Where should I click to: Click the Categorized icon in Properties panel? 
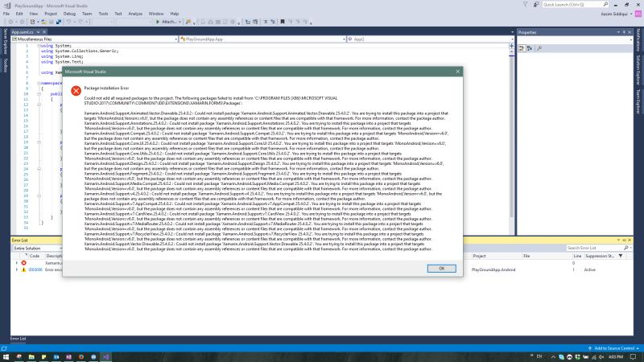(522, 48)
